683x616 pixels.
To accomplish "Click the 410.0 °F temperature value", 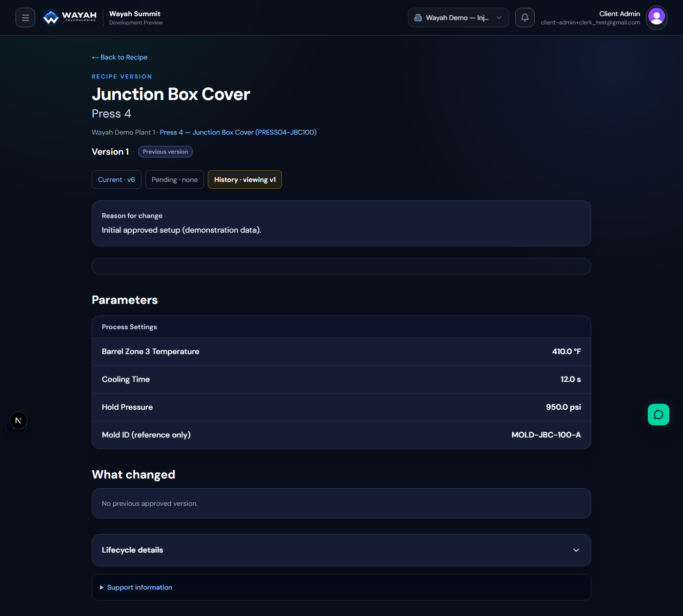I will (566, 352).
